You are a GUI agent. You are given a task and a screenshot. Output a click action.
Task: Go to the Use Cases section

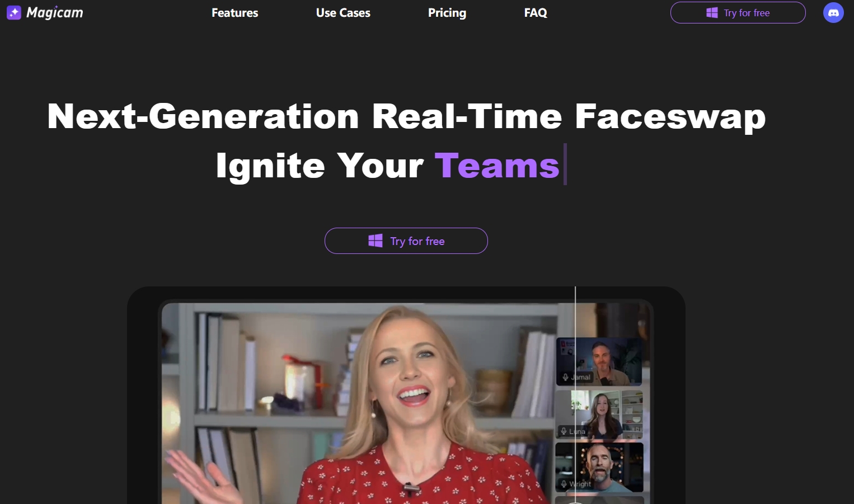[x=343, y=12]
